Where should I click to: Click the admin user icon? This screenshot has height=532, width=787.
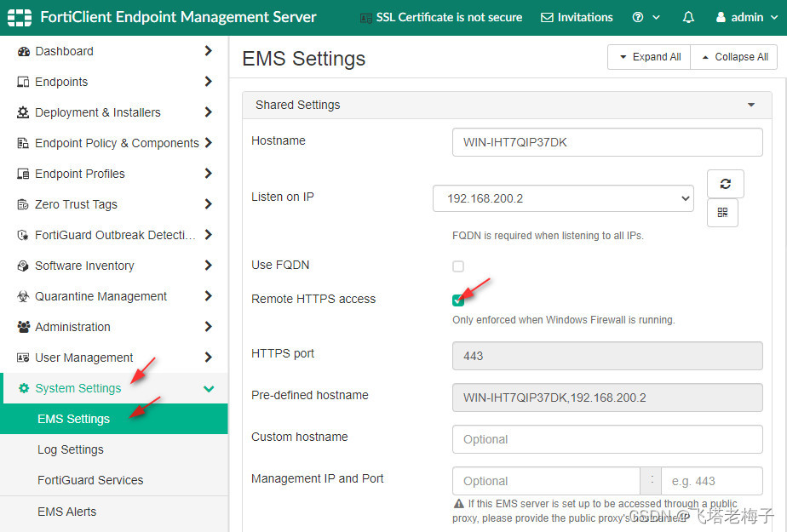(721, 17)
